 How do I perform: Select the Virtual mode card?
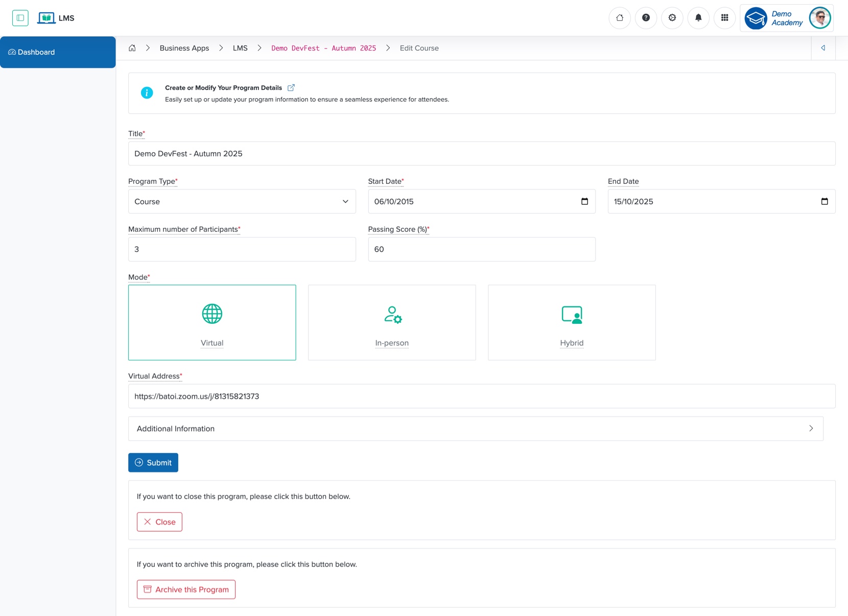click(x=211, y=322)
